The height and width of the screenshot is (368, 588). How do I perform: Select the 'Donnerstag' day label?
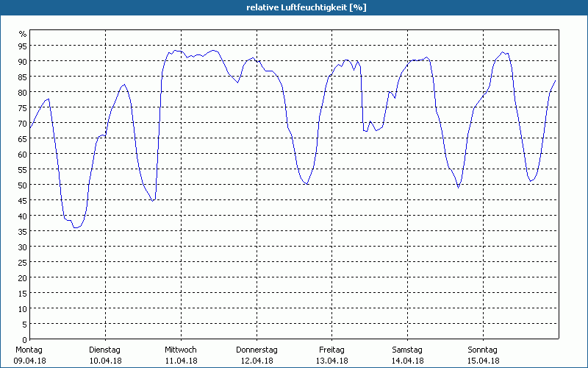pos(257,350)
